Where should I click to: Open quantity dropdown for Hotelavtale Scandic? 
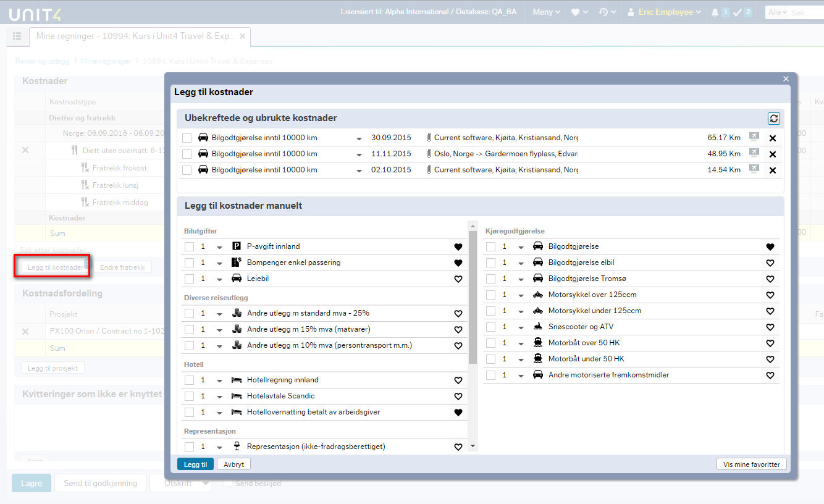(x=219, y=397)
